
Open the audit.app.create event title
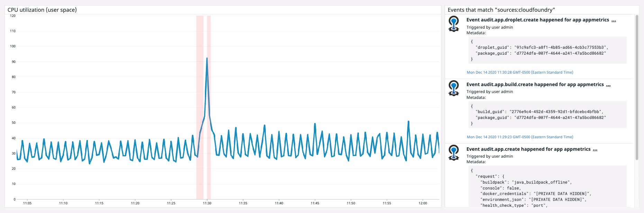(x=528, y=149)
